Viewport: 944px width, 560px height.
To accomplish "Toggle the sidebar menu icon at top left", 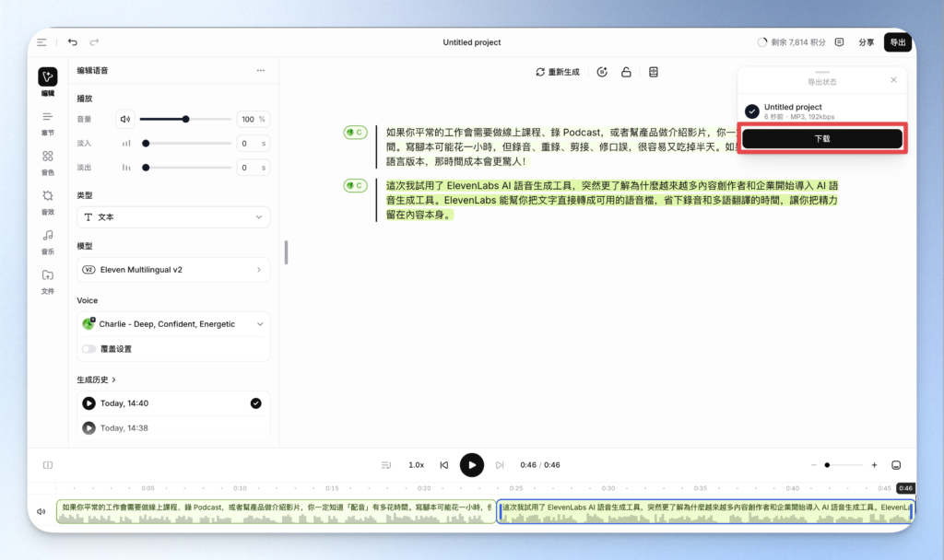I will (x=41, y=42).
